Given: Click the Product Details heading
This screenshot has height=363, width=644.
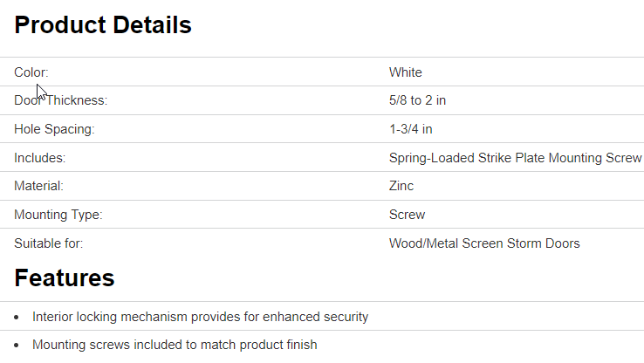Looking at the screenshot, I should click(x=103, y=25).
